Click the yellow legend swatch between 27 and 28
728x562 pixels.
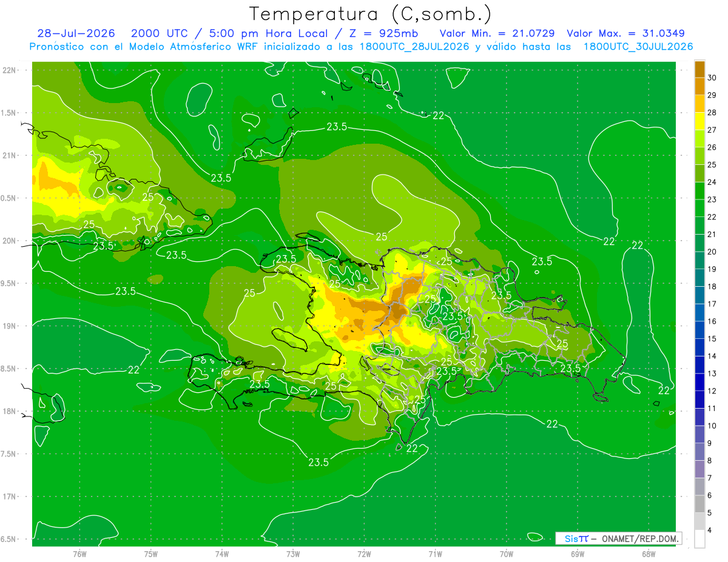point(699,121)
